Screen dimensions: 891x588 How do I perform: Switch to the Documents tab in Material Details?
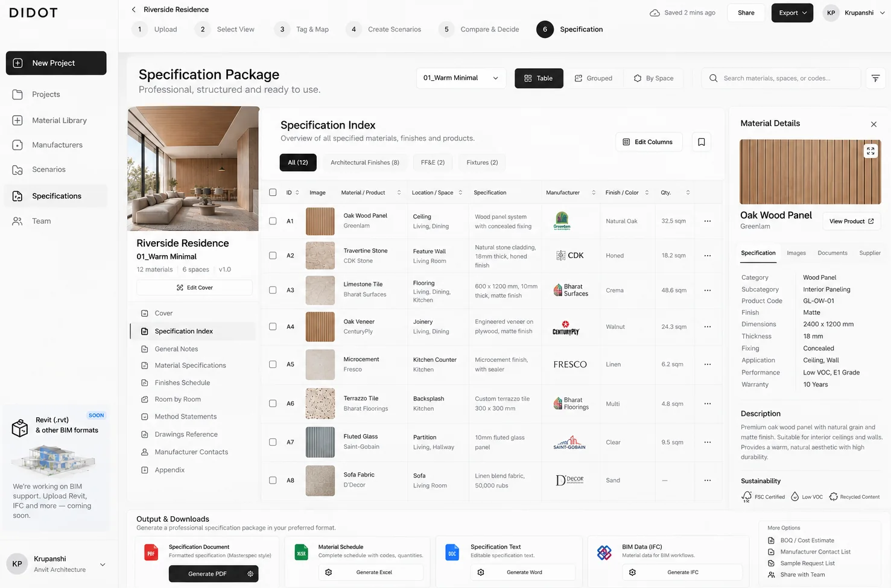pyautogui.click(x=832, y=253)
